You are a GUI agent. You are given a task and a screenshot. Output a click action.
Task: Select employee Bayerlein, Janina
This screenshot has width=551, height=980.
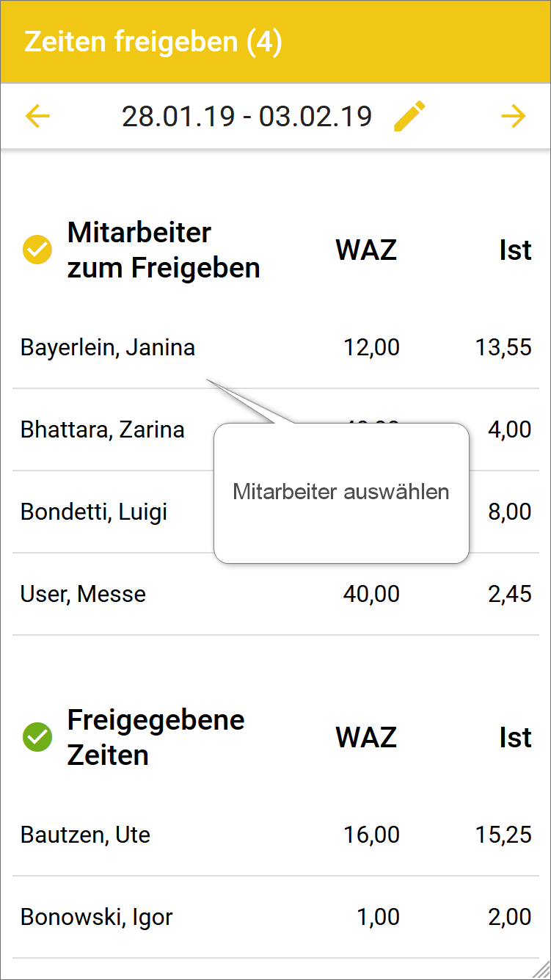tap(108, 347)
